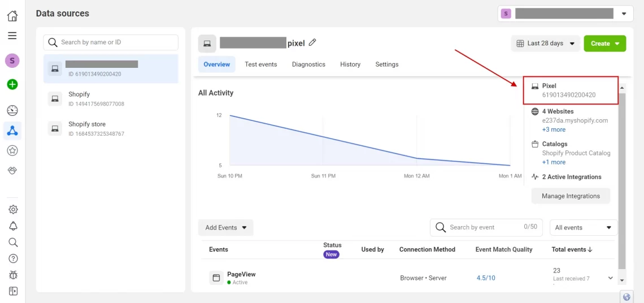This screenshot has height=303, width=644.
Task: Click the settings gear icon
Action: coord(12,209)
